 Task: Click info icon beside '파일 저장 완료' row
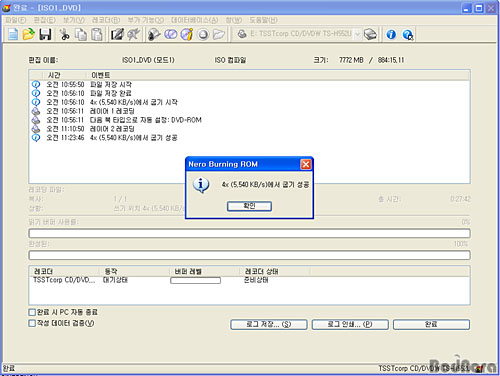[36, 93]
